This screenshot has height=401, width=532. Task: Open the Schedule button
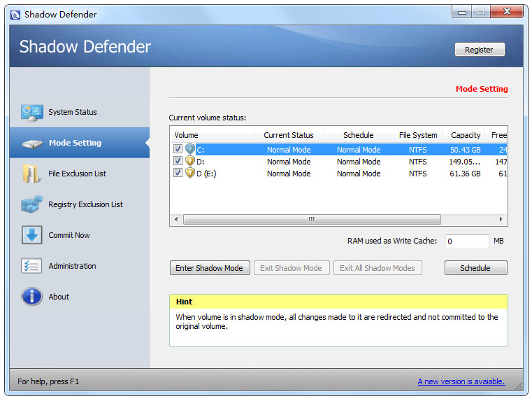point(475,268)
